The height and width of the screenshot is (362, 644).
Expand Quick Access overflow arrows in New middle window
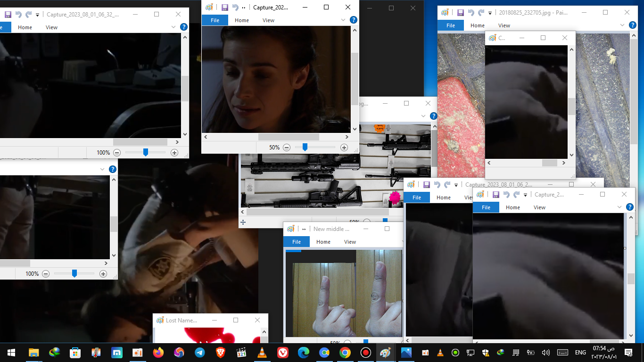point(302,229)
